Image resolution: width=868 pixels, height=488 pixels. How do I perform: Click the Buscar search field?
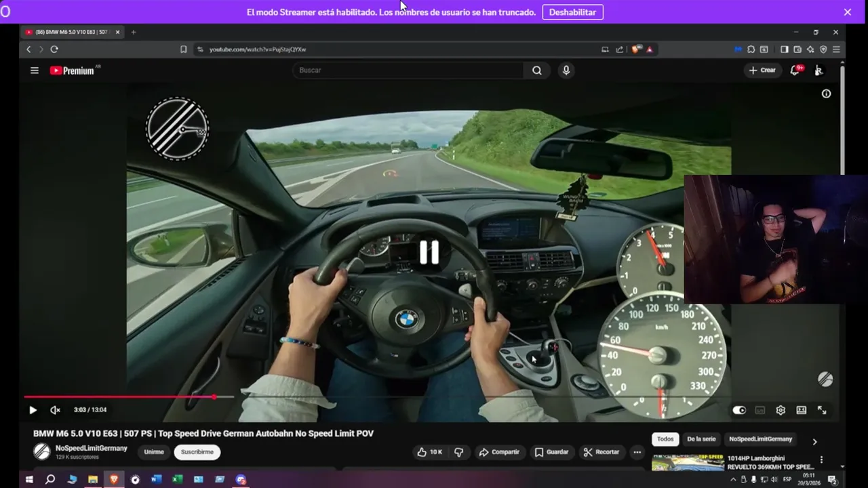408,70
